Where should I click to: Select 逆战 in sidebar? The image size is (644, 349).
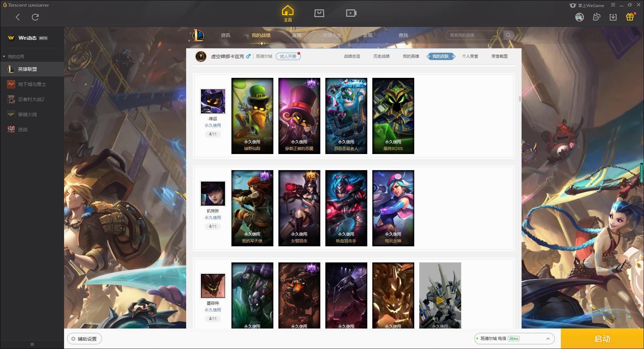click(x=32, y=130)
